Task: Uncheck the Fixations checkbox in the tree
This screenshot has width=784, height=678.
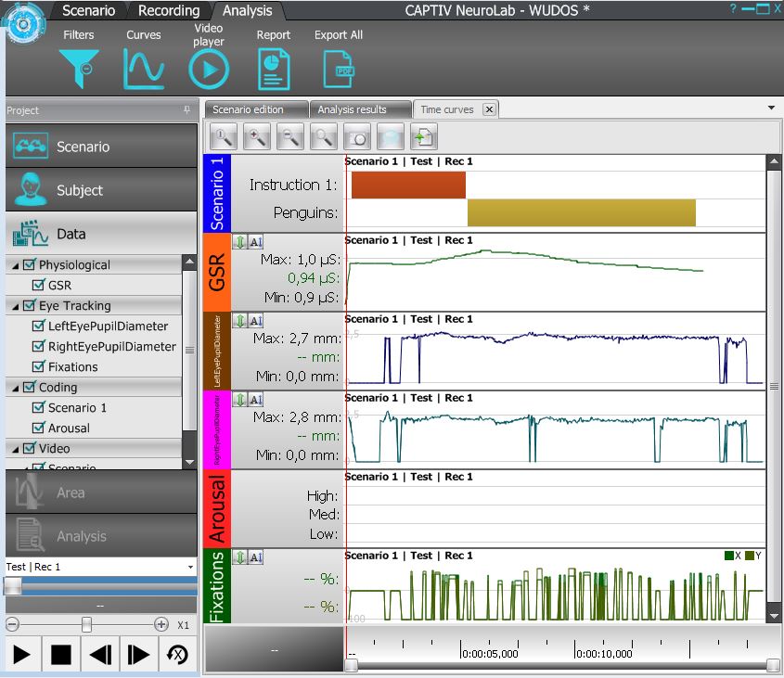Action: pos(38,366)
